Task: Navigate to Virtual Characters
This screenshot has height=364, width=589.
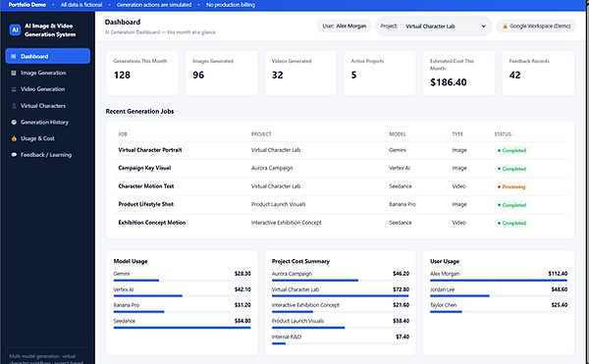Action: tap(48, 106)
